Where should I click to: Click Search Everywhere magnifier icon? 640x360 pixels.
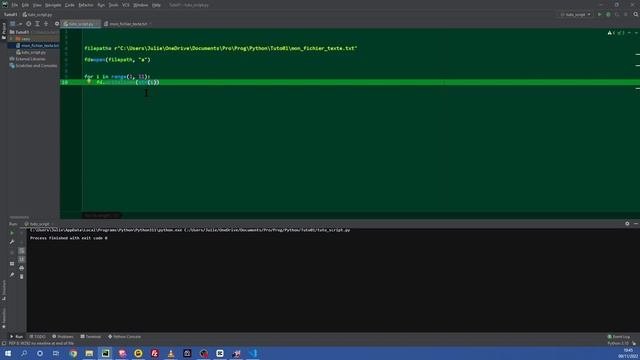(x=636, y=14)
